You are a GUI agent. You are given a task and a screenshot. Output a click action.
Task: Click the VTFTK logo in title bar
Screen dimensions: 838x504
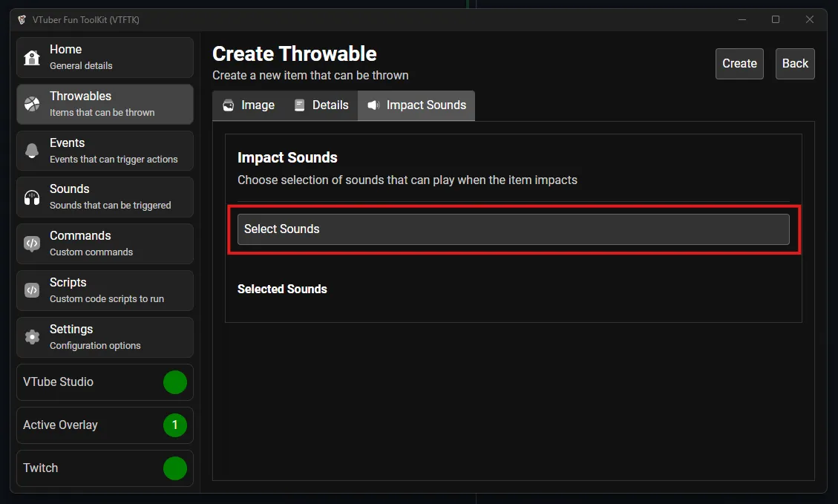tap(22, 19)
